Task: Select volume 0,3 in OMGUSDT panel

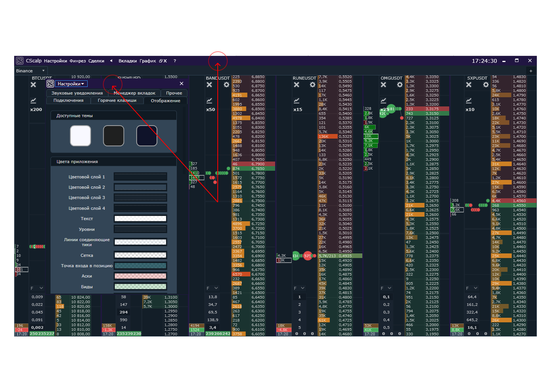Action: click(386, 312)
